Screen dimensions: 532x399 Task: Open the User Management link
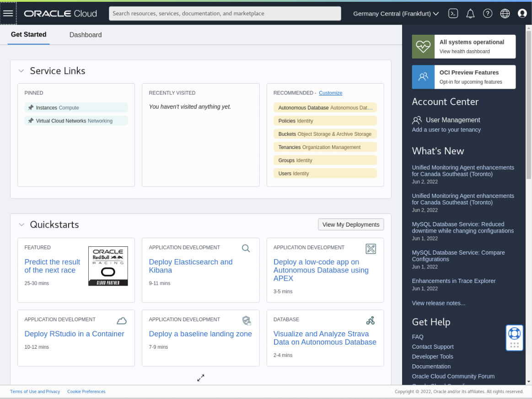click(x=452, y=120)
